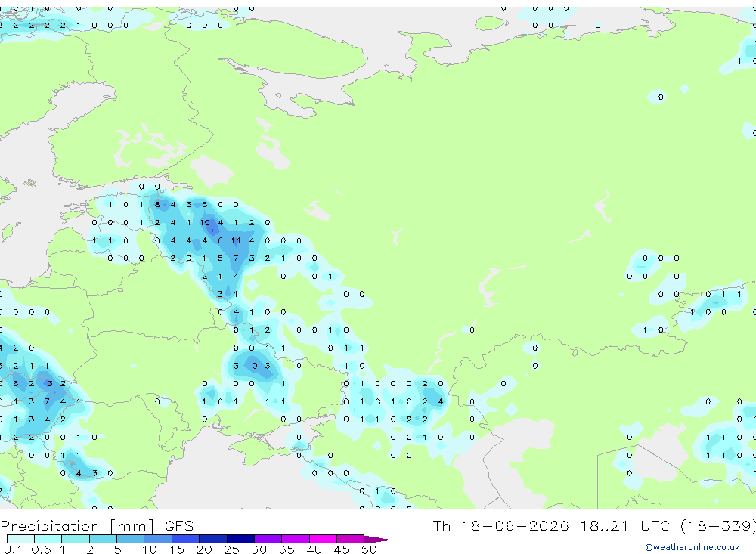Pick the 5–10 mm blue legend swatch

(131, 539)
